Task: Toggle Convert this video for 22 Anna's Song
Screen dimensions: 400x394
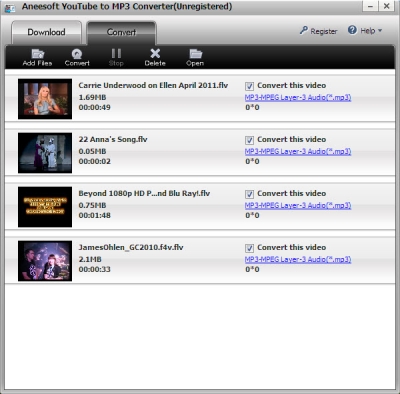Action: tap(249, 140)
